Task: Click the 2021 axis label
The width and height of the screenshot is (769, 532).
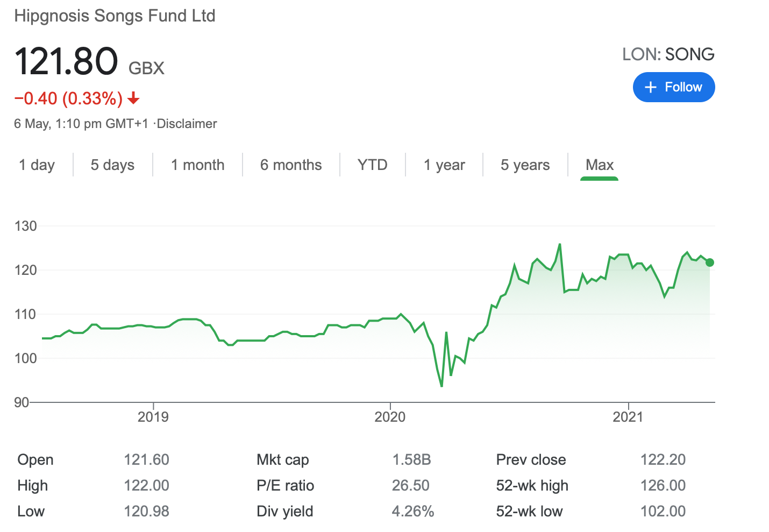Action: [628, 417]
